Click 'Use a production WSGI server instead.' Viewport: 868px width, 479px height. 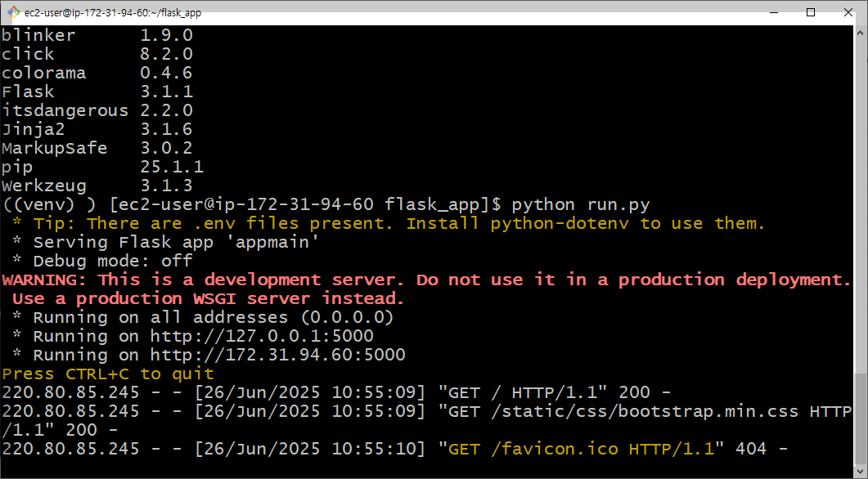208,298
